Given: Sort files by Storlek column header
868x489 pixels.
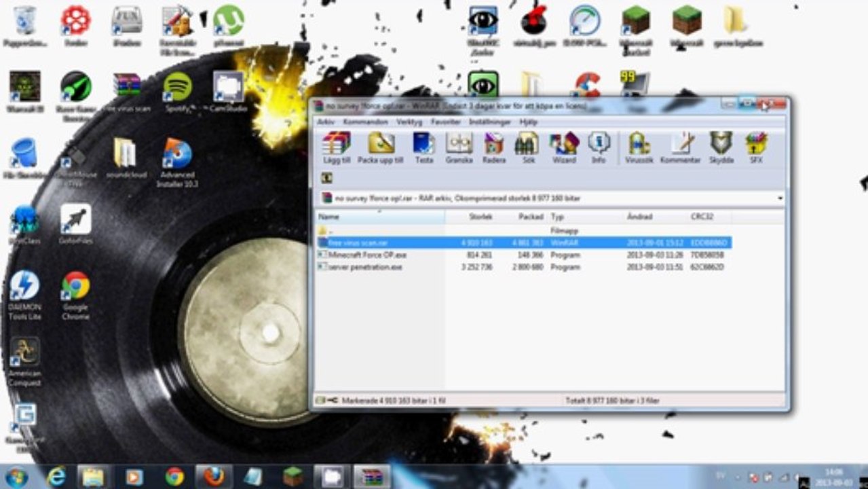Looking at the screenshot, I should tap(472, 217).
